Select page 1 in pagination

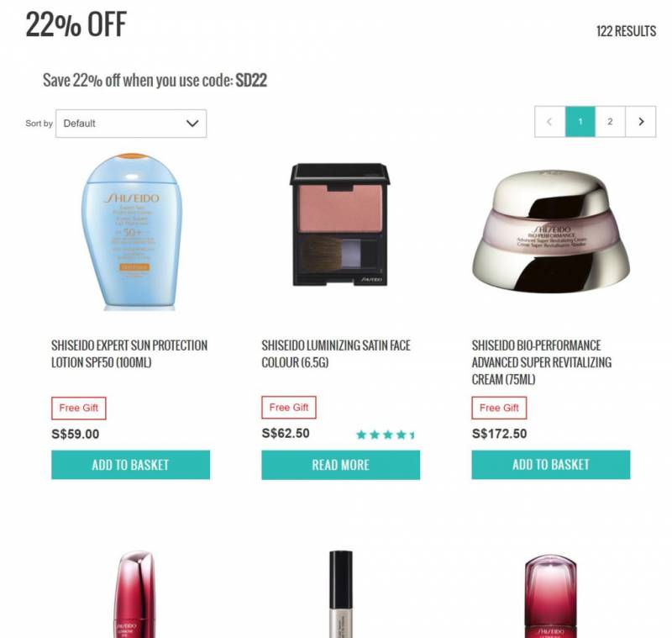pos(580,122)
